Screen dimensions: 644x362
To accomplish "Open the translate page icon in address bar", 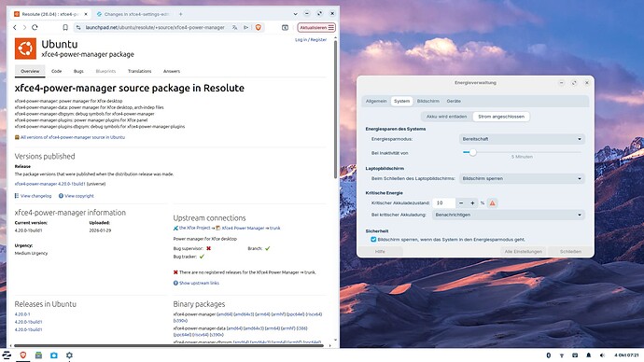I will (x=234, y=27).
